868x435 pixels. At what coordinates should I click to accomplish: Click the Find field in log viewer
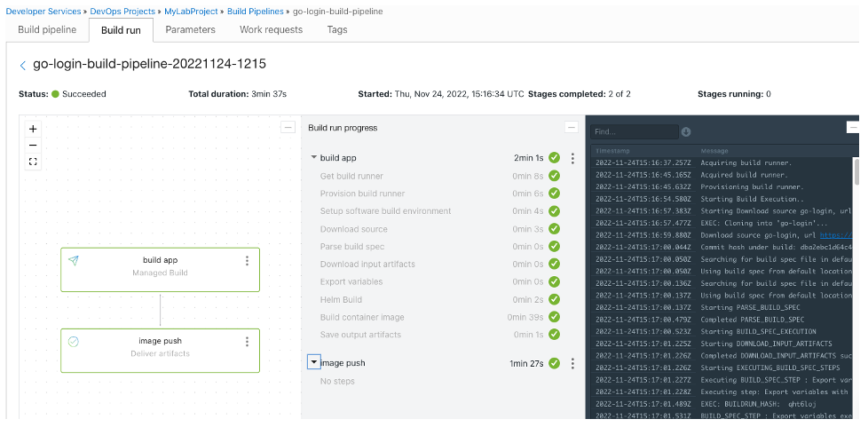(x=635, y=131)
